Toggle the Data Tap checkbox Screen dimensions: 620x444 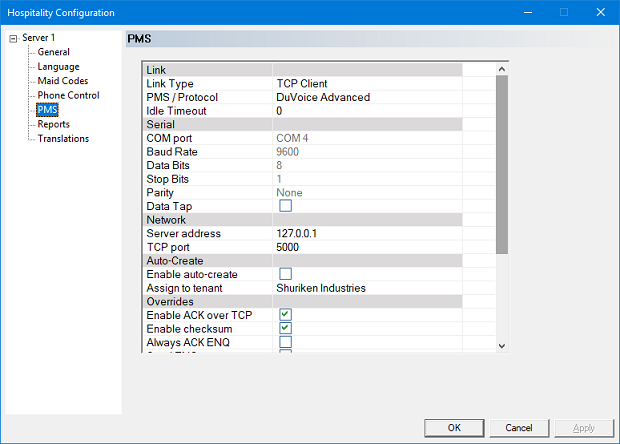[285, 206]
